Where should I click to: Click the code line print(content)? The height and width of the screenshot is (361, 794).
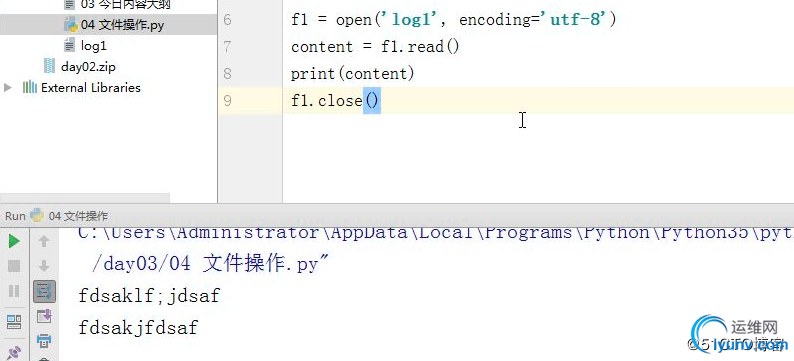[x=352, y=74]
